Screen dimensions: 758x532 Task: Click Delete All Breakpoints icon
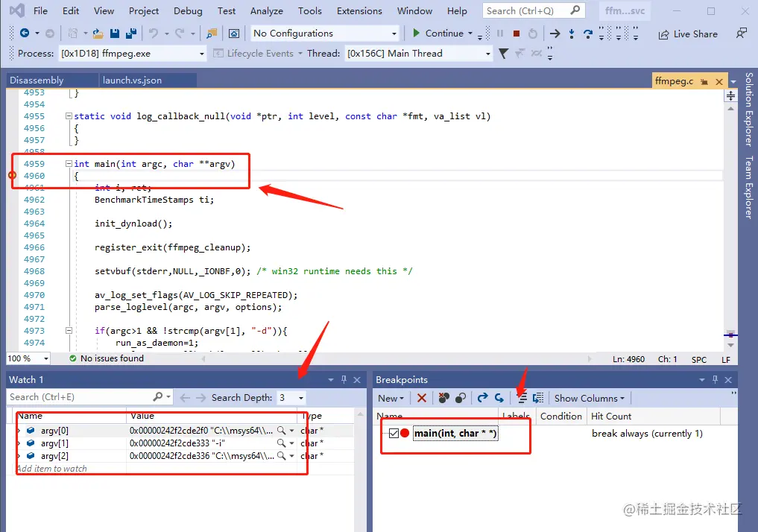443,398
